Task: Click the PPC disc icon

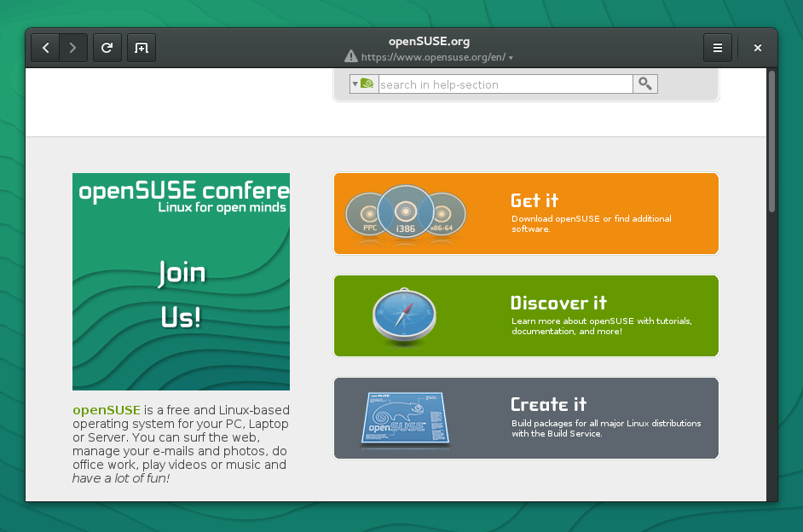Action: [370, 213]
